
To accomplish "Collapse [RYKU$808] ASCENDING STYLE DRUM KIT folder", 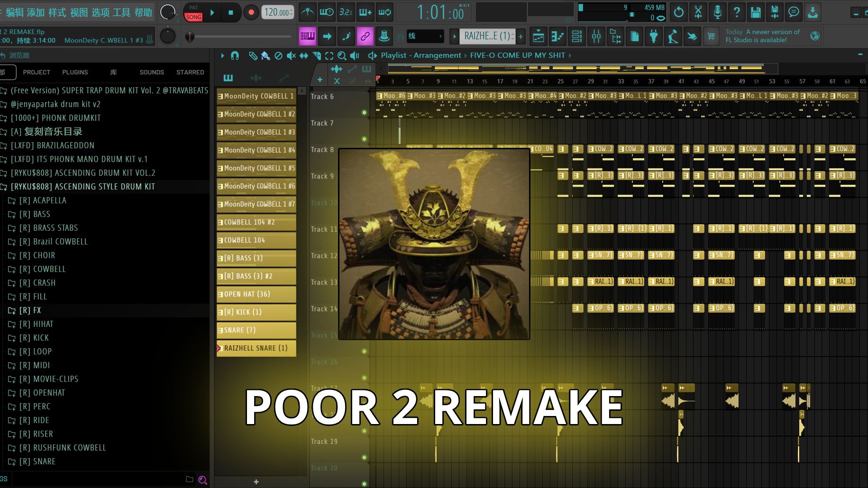I will (82, 187).
